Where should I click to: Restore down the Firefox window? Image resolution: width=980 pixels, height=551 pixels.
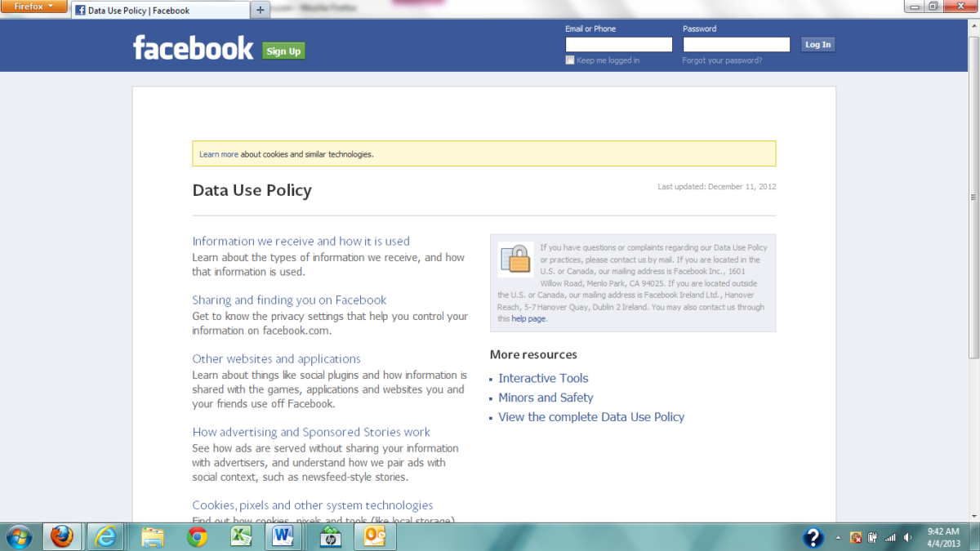(933, 7)
